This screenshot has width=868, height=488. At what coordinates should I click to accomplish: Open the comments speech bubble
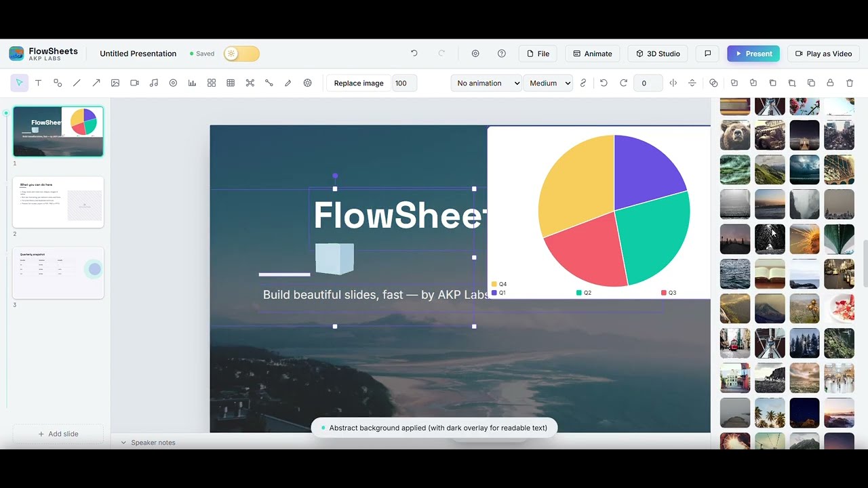[707, 54]
